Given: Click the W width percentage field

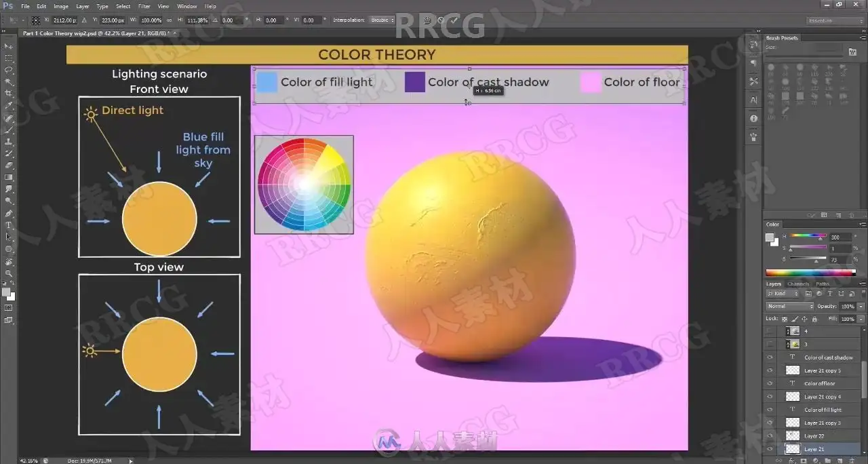Looking at the screenshot, I should (153, 20).
